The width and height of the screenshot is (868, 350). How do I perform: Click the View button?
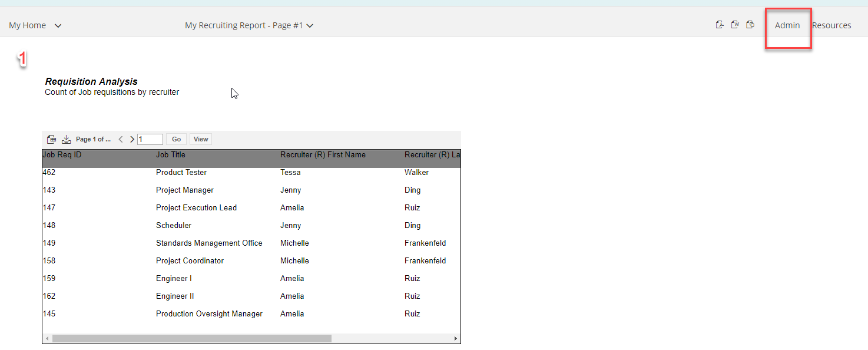(x=201, y=139)
